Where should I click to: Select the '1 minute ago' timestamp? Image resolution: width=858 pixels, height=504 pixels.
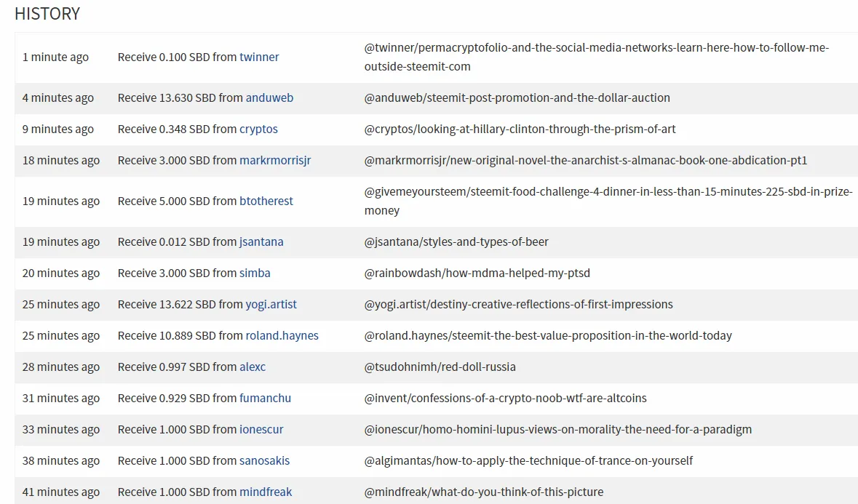pos(55,57)
